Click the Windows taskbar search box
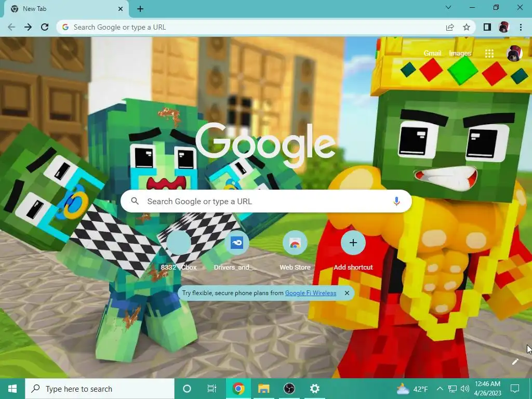 (x=100, y=389)
